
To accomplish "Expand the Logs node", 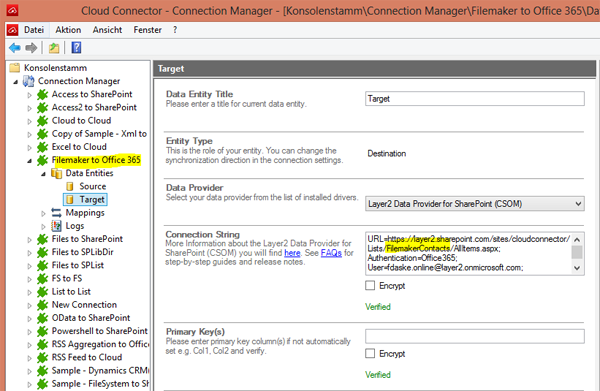I will click(x=43, y=226).
